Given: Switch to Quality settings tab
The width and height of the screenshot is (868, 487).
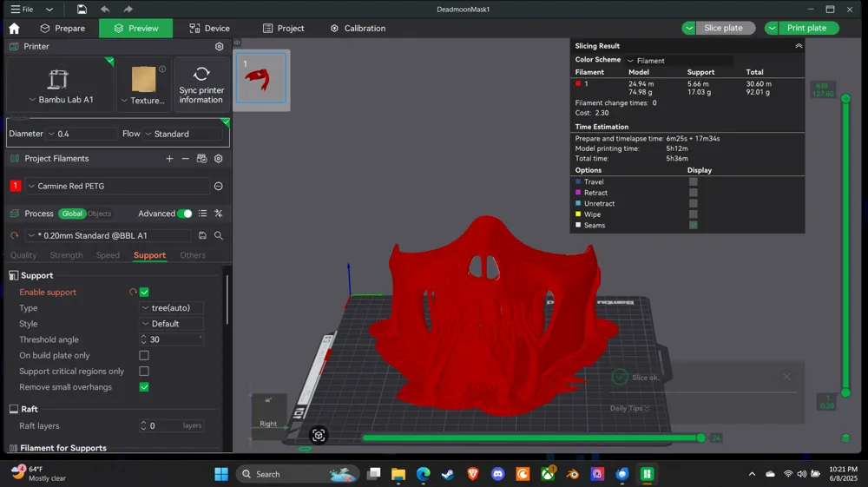Looking at the screenshot, I should coord(23,255).
